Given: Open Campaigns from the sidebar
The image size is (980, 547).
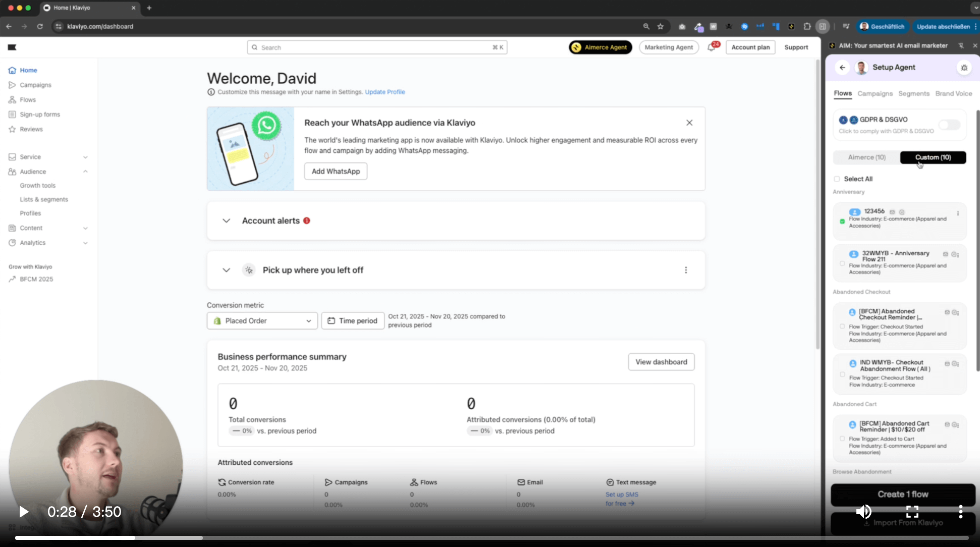Looking at the screenshot, I should [35, 85].
